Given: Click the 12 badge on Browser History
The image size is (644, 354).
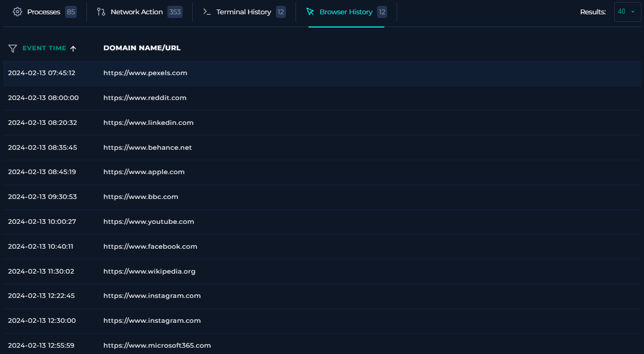Looking at the screenshot, I should (x=381, y=12).
